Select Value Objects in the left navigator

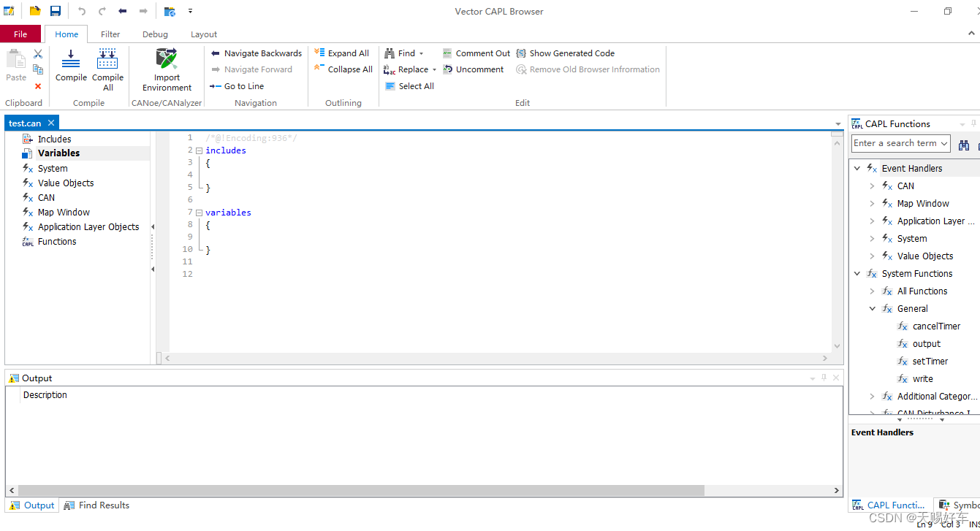(x=66, y=183)
